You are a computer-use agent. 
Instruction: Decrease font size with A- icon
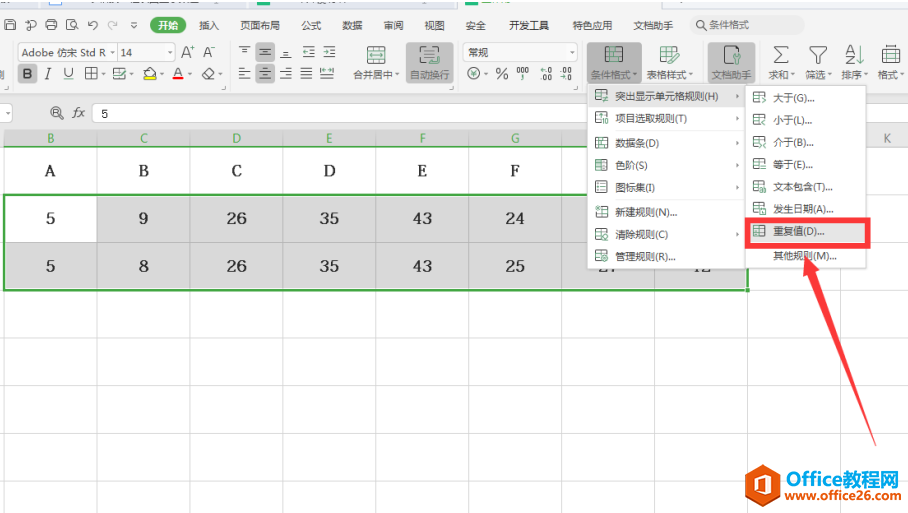pos(209,52)
